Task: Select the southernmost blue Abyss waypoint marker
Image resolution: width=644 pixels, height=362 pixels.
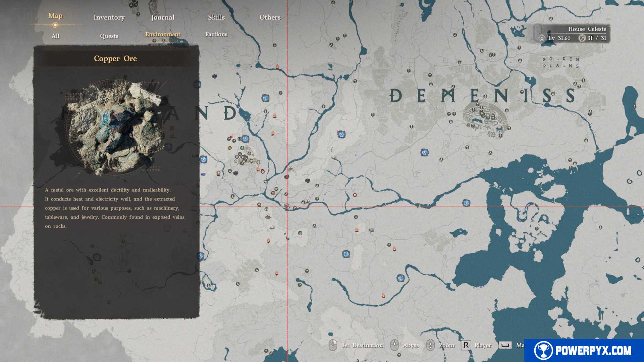Action: coord(400,278)
